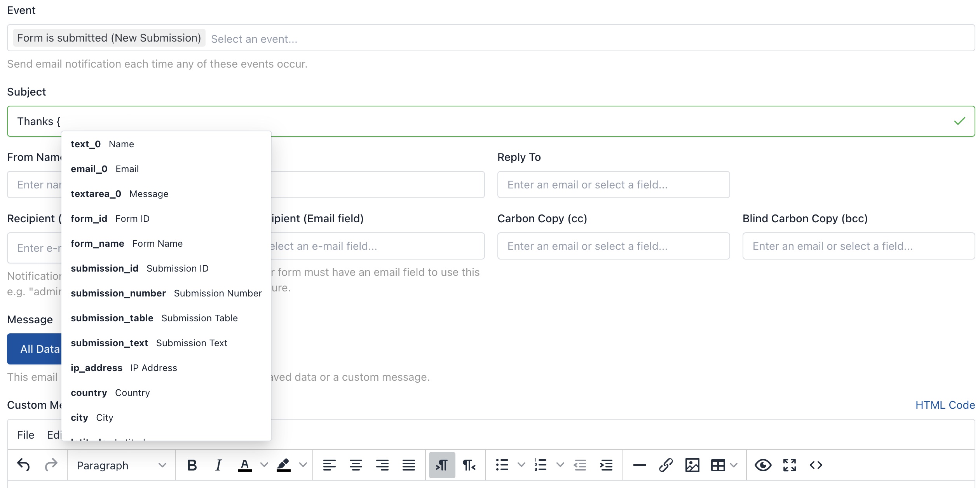Screen dimensions: 980x488
Task: Switch editor to fullscreen
Action: 790,465
